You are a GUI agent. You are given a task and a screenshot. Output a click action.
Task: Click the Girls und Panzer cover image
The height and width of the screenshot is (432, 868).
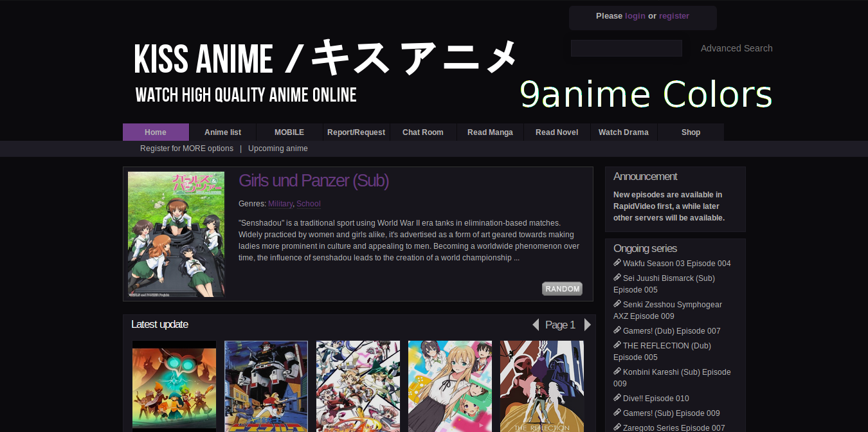[176, 234]
